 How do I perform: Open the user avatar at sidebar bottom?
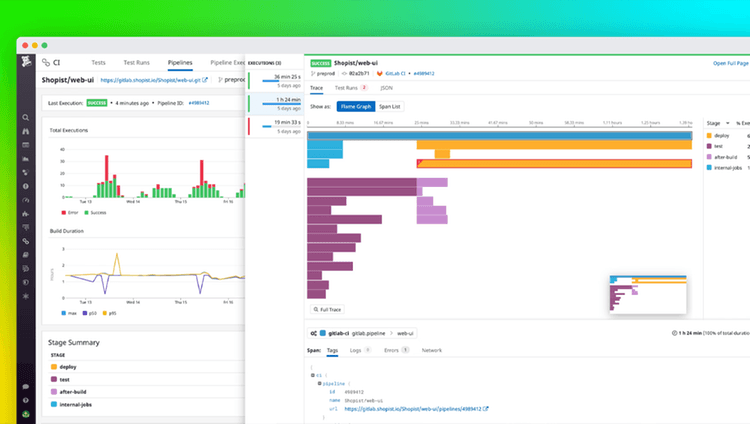click(26, 414)
